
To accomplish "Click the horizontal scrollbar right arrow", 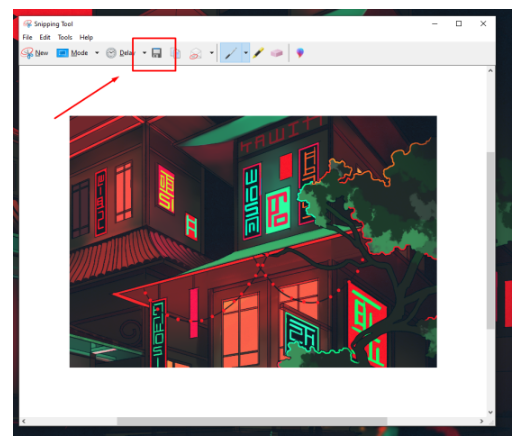I will coord(481,421).
